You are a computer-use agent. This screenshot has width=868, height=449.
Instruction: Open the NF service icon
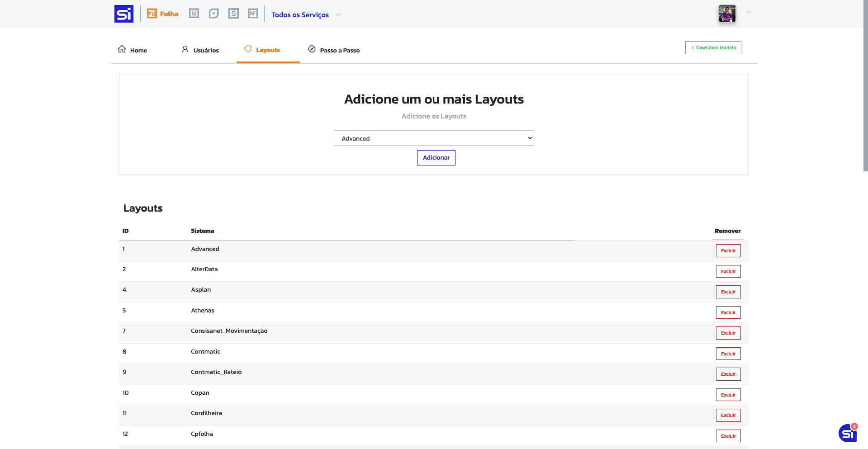point(253,14)
